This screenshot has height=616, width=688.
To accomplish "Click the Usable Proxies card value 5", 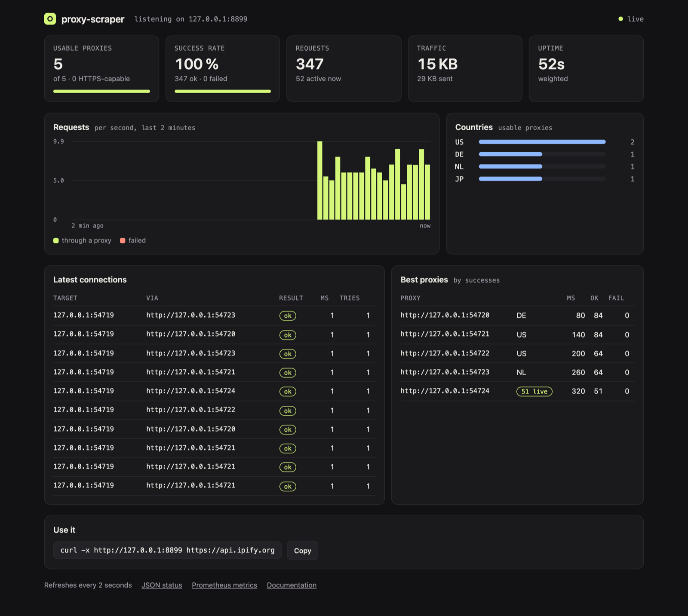I will [58, 64].
